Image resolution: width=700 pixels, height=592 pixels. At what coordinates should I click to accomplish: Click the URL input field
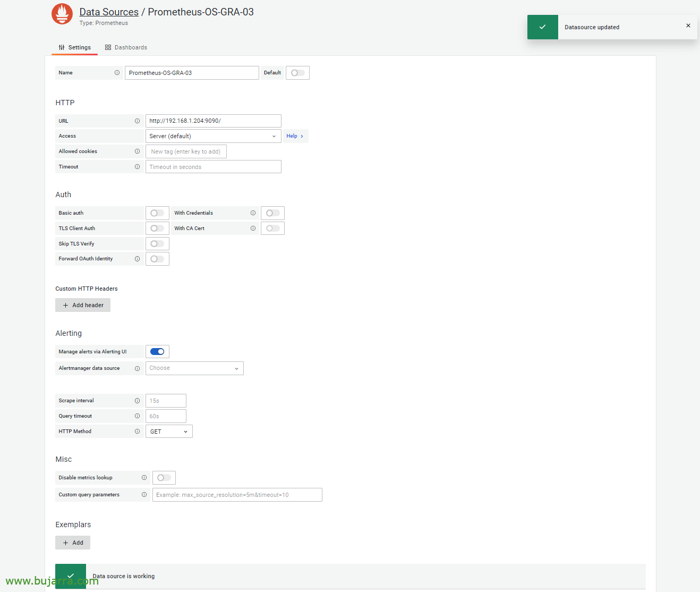click(x=213, y=121)
